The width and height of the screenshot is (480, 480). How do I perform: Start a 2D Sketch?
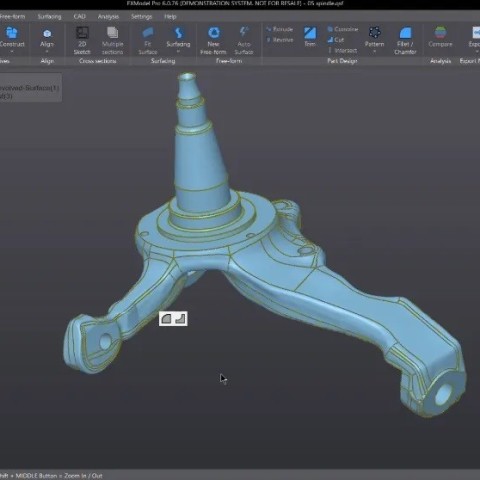pos(82,40)
